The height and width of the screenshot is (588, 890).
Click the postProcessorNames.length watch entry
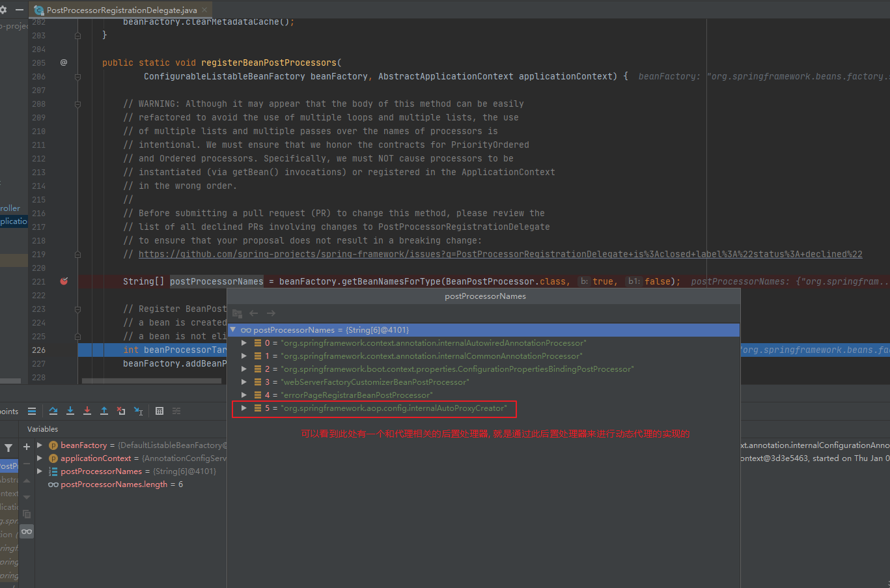[x=116, y=484]
